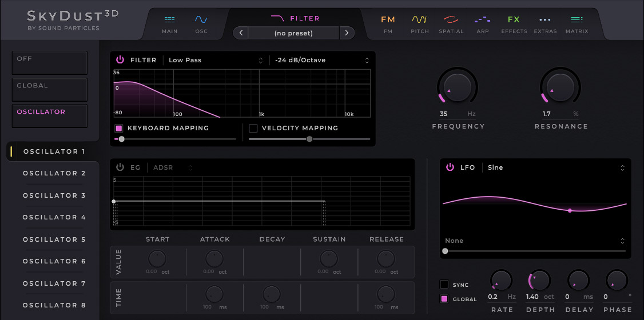This screenshot has width=644, height=320.
Task: Go to next preset arrow
Action: [x=347, y=33]
